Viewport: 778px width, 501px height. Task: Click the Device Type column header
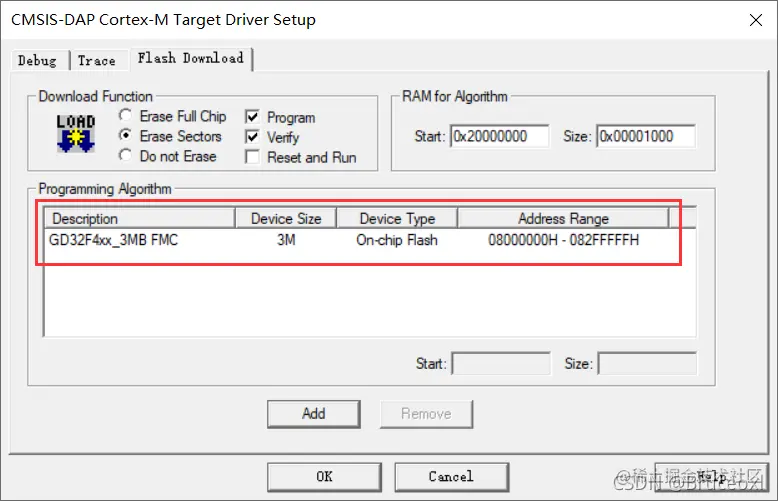coord(397,218)
